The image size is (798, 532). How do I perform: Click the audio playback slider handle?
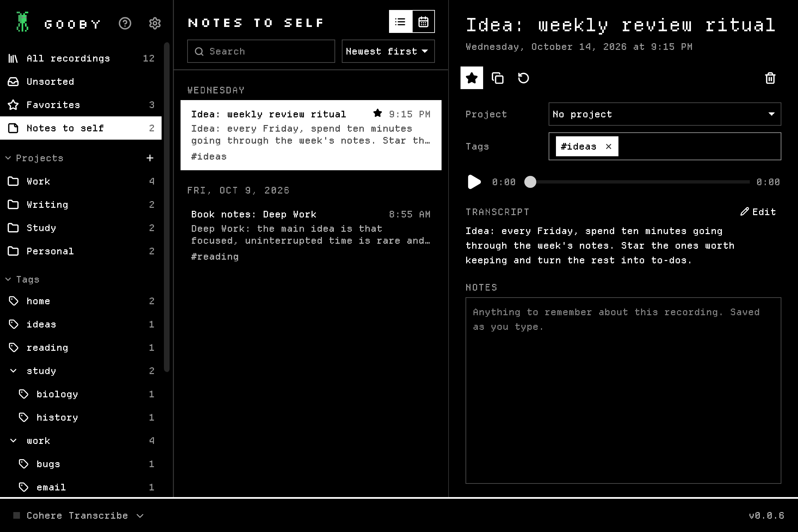(530, 182)
